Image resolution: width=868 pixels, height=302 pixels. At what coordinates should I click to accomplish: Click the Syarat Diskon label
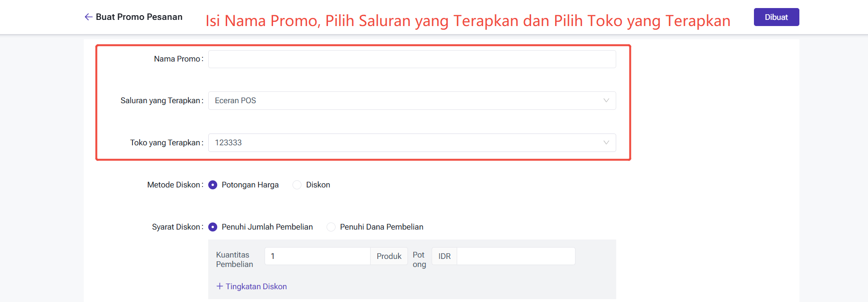click(176, 227)
